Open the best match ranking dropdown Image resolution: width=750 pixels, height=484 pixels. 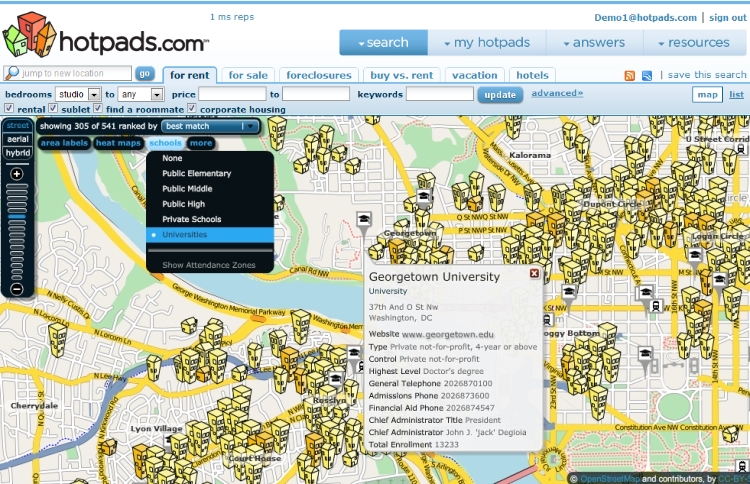tap(210, 126)
